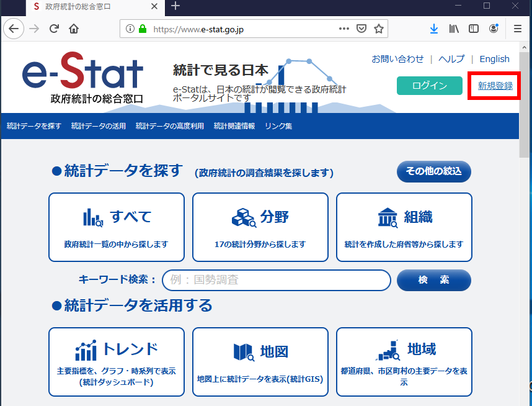This screenshot has height=406, width=532.
Task: Open the Firefox hamburger menu
Action: pyautogui.click(x=517, y=29)
